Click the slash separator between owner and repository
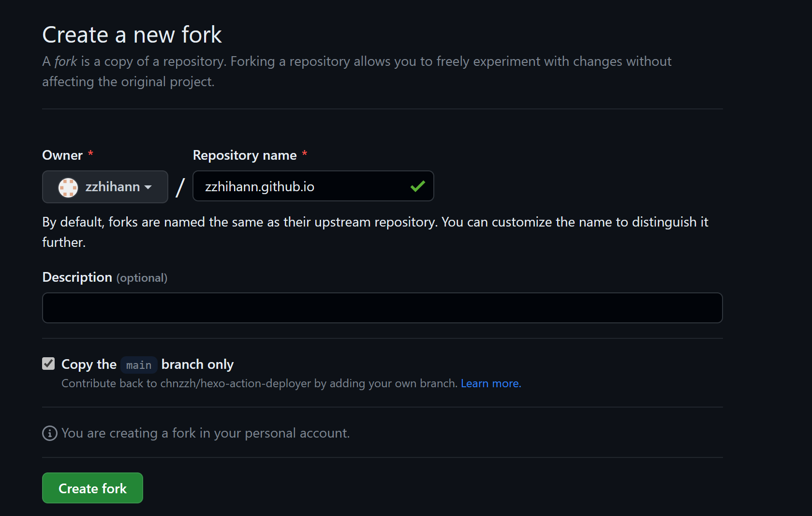This screenshot has width=812, height=516. [180, 187]
